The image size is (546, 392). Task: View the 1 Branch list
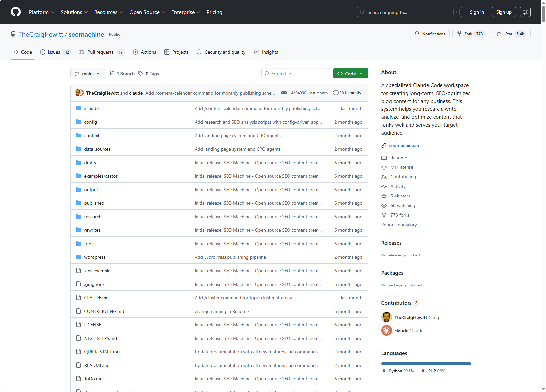(122, 74)
